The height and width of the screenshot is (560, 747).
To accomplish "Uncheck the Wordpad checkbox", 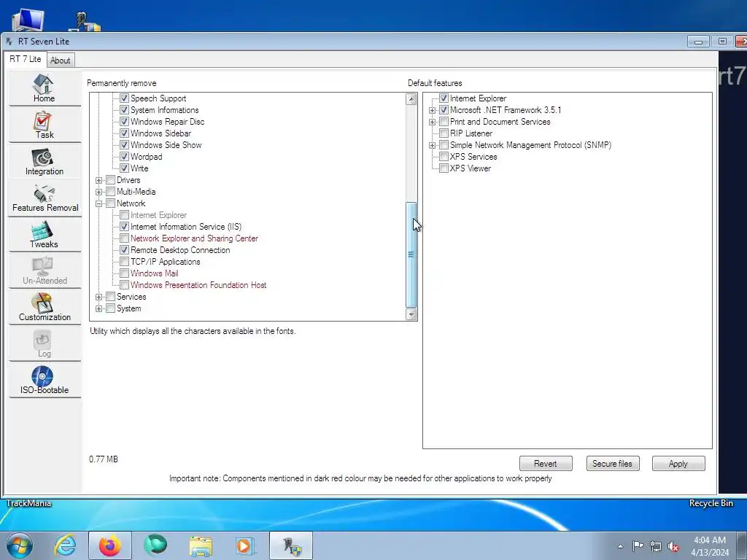I will pos(124,157).
